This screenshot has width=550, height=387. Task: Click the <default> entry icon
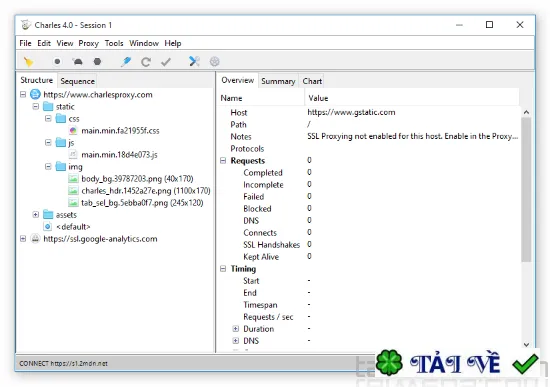48,226
